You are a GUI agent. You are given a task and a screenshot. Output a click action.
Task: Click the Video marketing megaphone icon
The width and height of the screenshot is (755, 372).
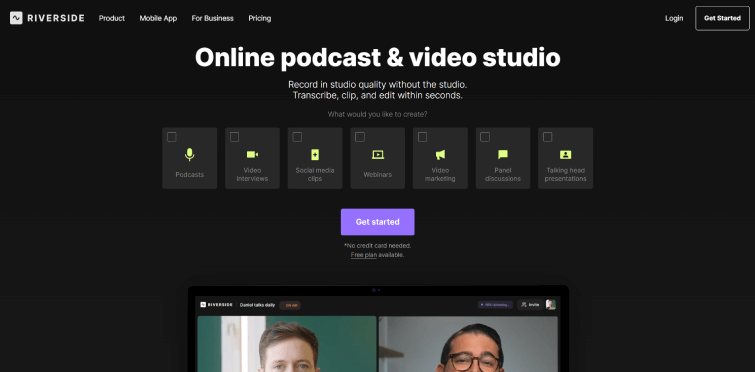click(x=440, y=154)
